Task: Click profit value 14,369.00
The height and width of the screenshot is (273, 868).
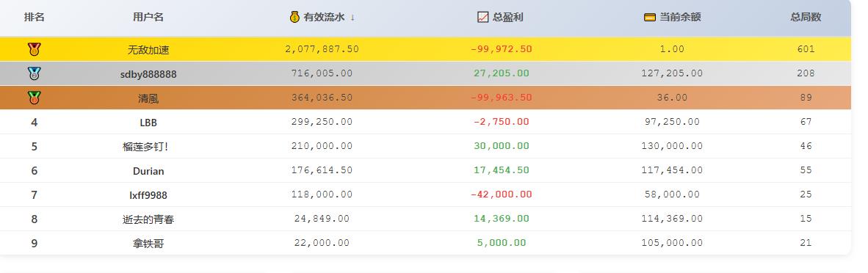Action: tap(501, 219)
